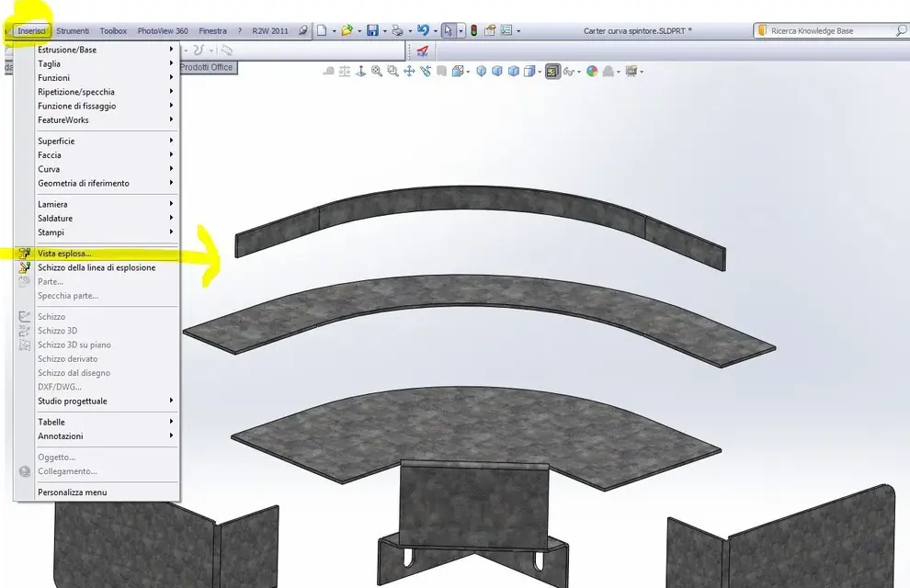Click the third blue cube display icon
The image size is (910, 588).
point(514,72)
